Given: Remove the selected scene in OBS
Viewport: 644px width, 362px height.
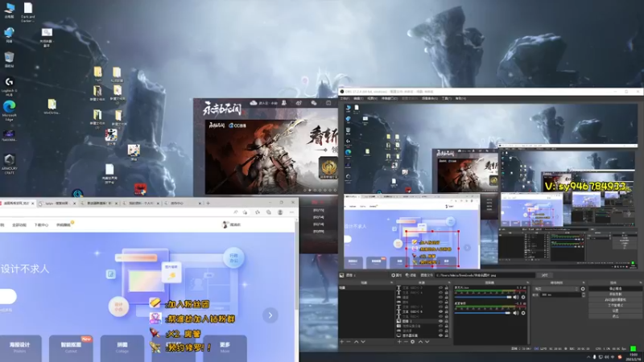Looking at the screenshot, I should (x=349, y=341).
